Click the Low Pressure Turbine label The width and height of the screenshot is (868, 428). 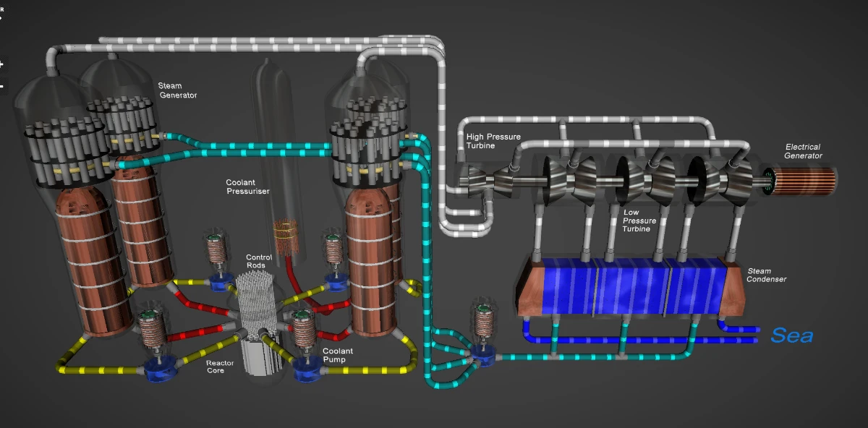coord(639,221)
